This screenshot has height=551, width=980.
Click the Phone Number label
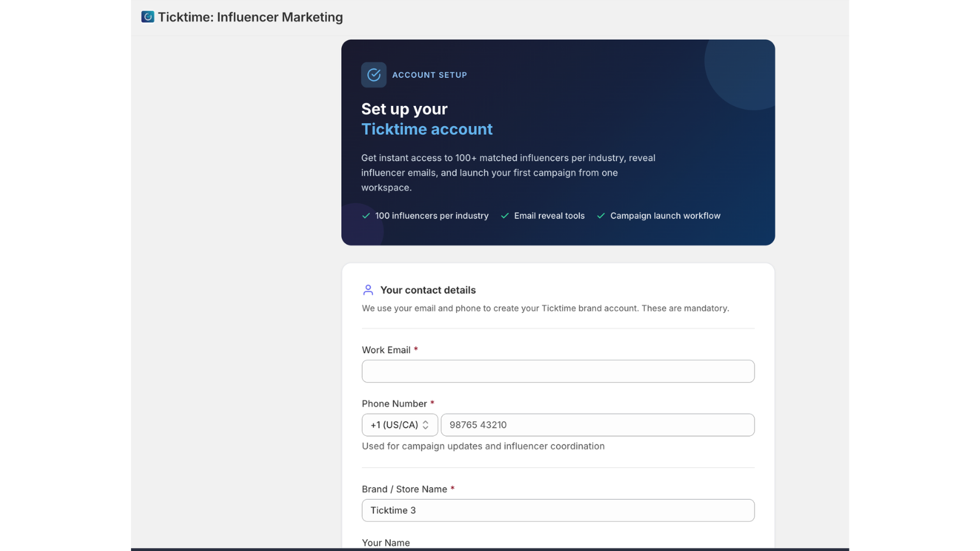pos(394,403)
